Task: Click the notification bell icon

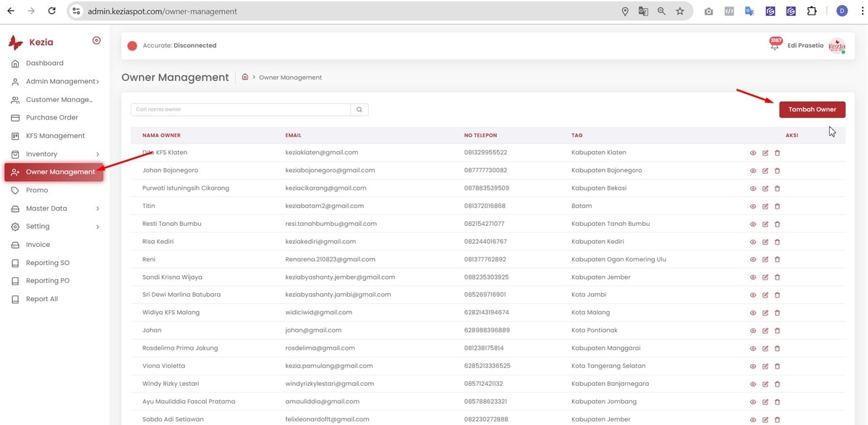Action: pyautogui.click(x=775, y=46)
